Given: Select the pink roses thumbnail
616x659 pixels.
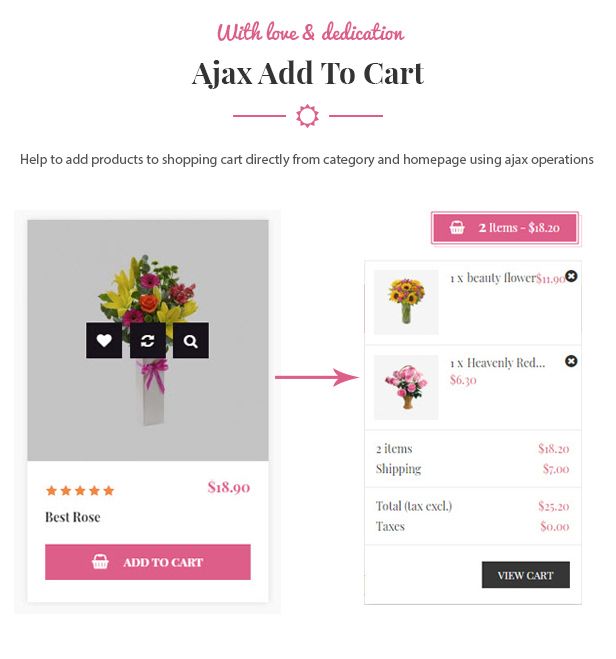Looking at the screenshot, I should tap(406, 387).
